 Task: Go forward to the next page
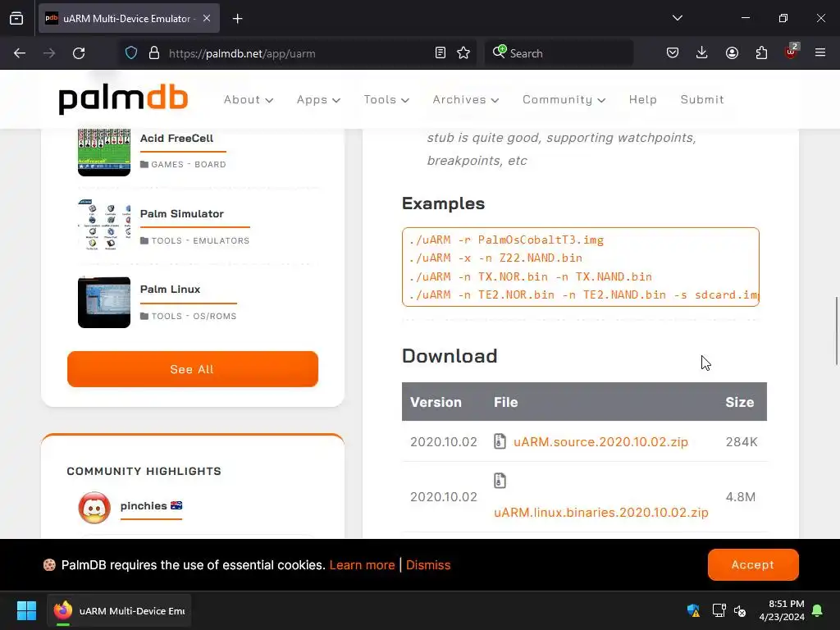point(49,53)
